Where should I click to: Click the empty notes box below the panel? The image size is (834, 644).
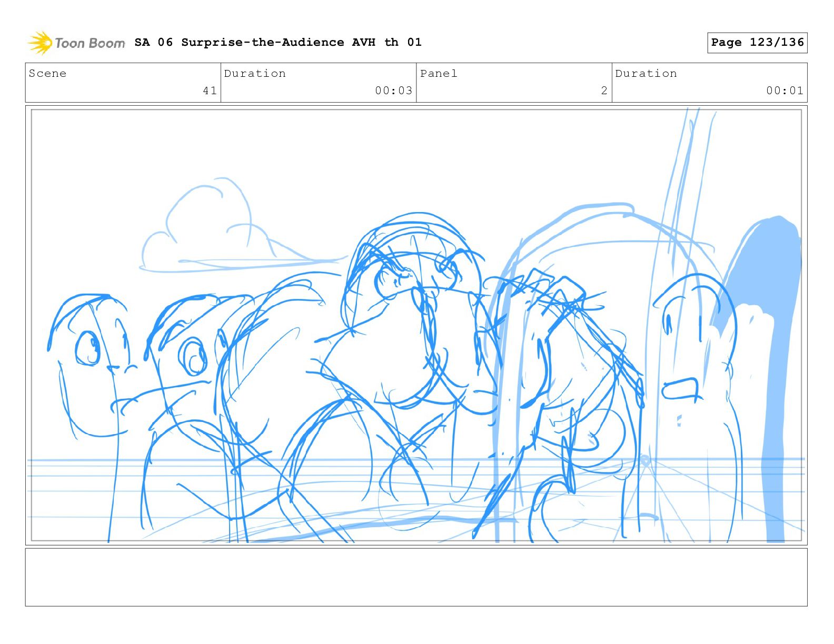[x=416, y=577]
